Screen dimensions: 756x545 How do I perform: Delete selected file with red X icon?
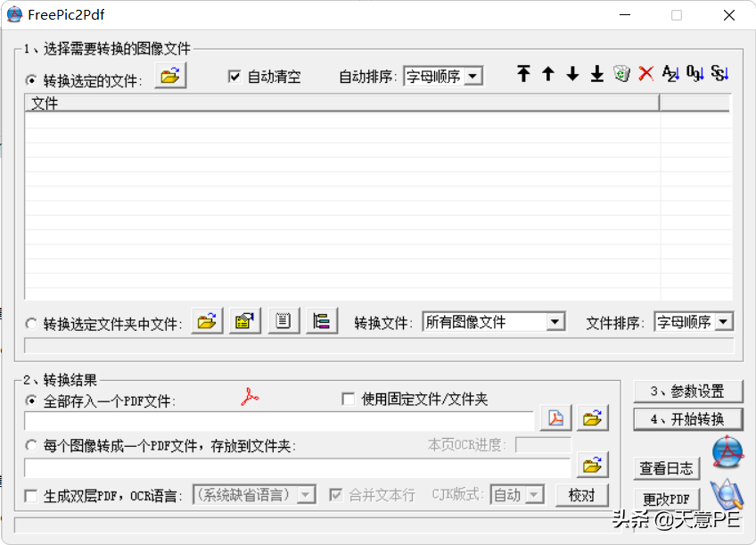point(646,73)
